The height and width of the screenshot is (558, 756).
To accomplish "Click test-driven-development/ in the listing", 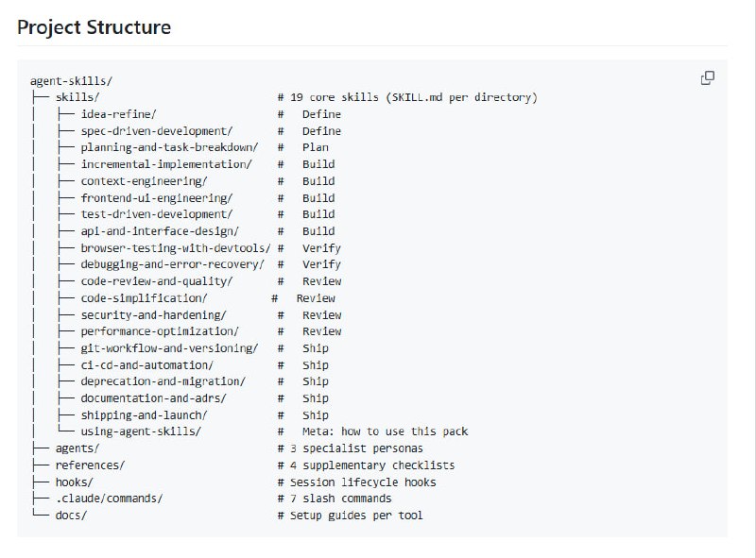I will pyautogui.click(x=156, y=214).
